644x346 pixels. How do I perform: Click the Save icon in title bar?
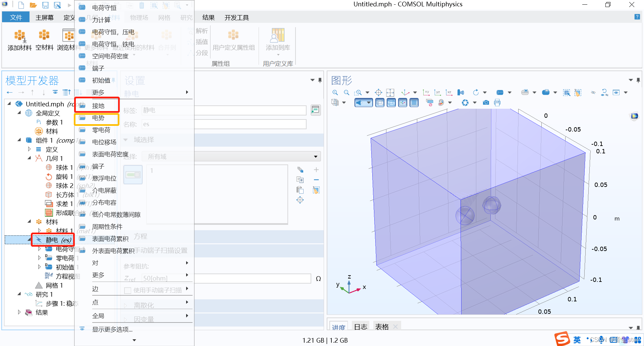(x=45, y=5)
